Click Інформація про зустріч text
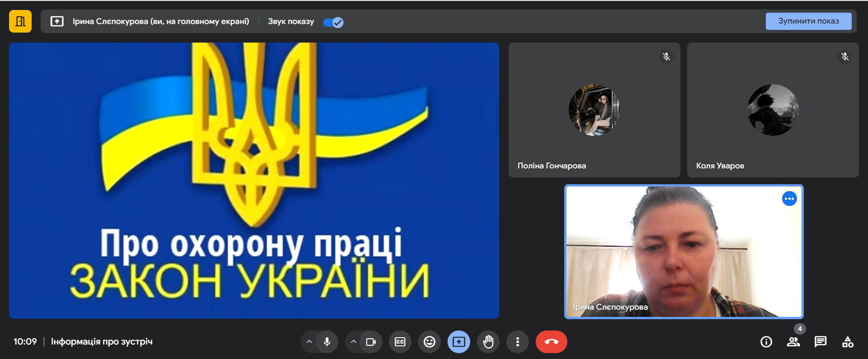 pyautogui.click(x=102, y=342)
